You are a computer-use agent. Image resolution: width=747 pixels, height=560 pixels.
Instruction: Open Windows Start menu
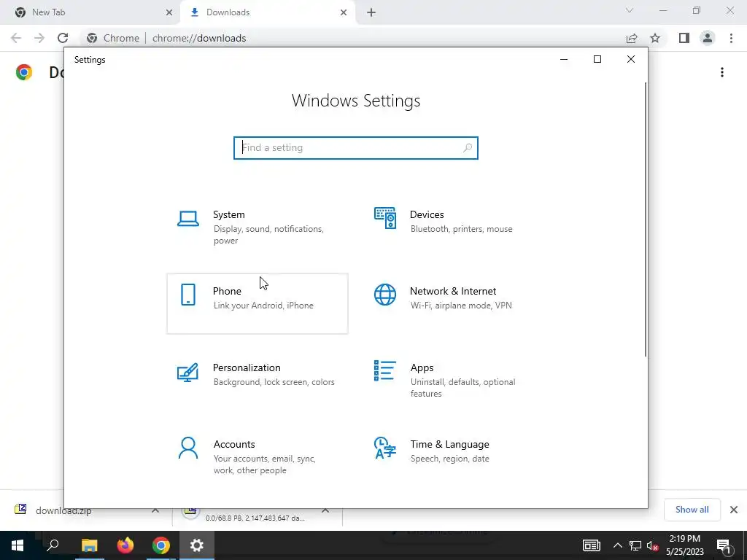click(18, 545)
